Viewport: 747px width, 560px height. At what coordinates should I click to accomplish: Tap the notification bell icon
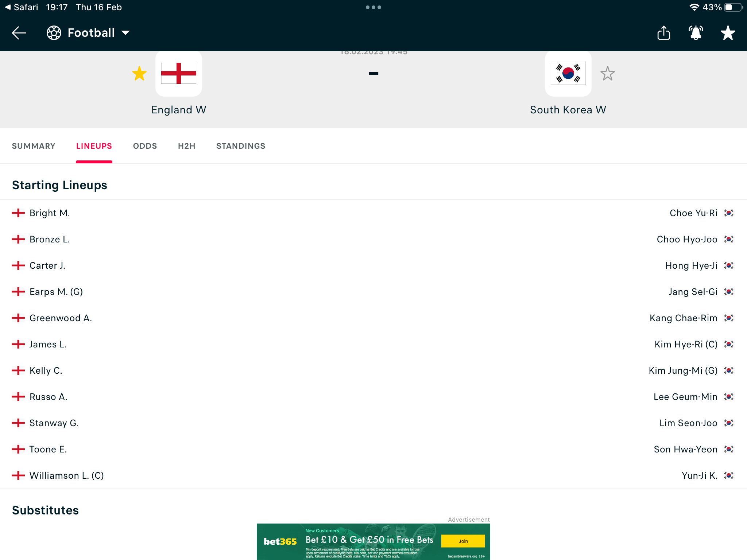(696, 33)
